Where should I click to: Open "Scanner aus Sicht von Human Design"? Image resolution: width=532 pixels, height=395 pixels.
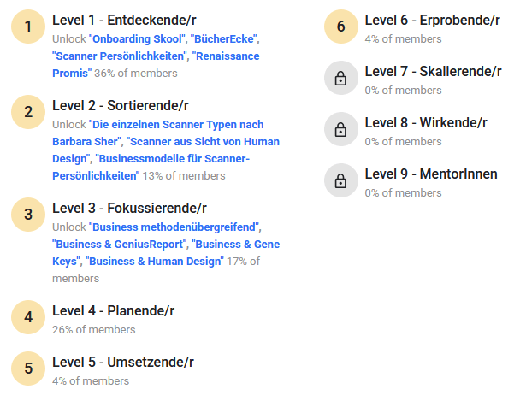click(204, 142)
